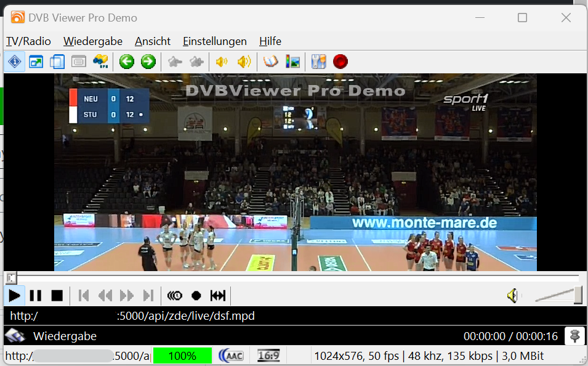
Task: Minimize the DVB Viewer window
Action: click(480, 18)
